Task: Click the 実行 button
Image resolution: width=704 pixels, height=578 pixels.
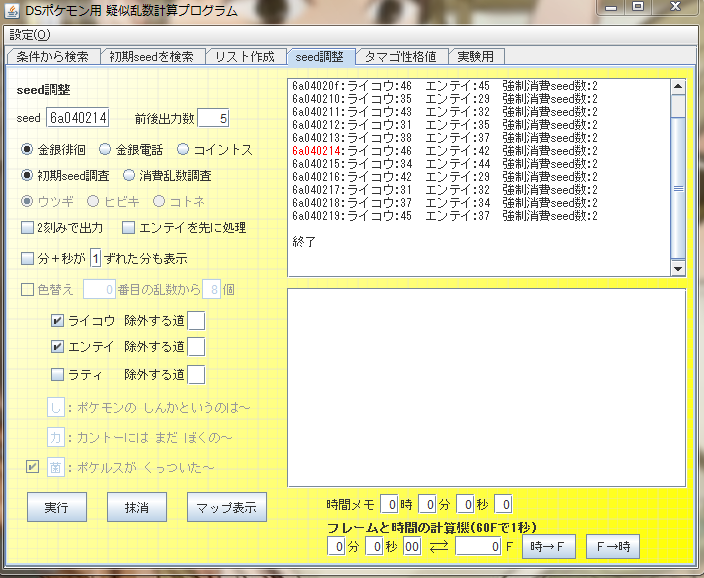Action: (x=57, y=507)
